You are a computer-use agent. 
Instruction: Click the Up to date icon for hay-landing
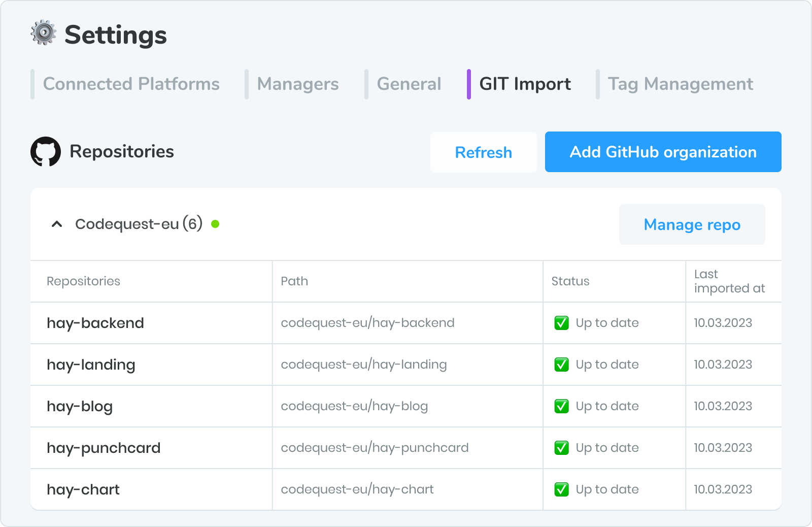pos(561,365)
